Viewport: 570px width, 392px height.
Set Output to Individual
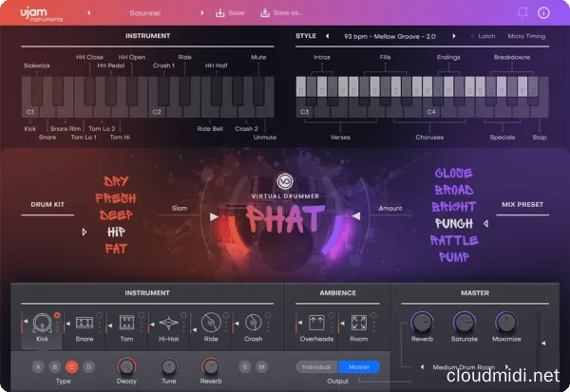click(x=316, y=367)
